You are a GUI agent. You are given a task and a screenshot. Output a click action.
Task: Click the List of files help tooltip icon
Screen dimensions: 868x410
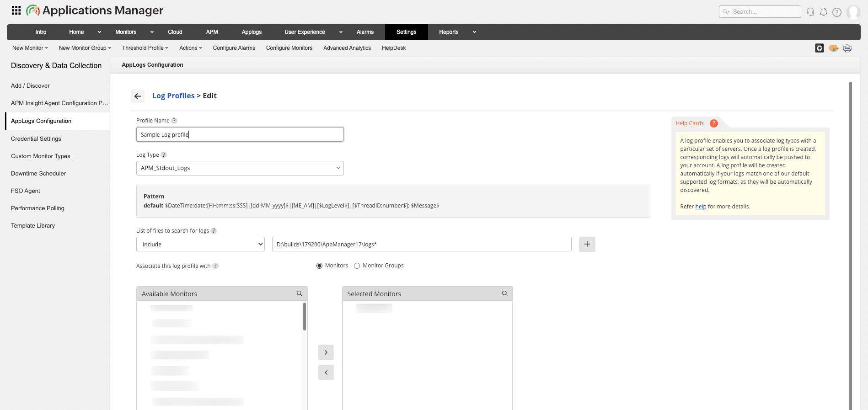click(214, 231)
